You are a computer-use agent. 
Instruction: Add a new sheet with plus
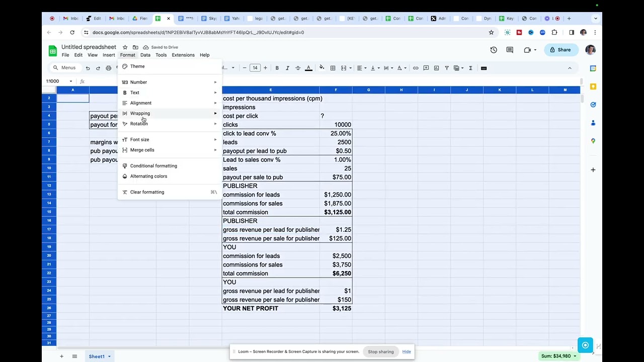tap(61, 356)
